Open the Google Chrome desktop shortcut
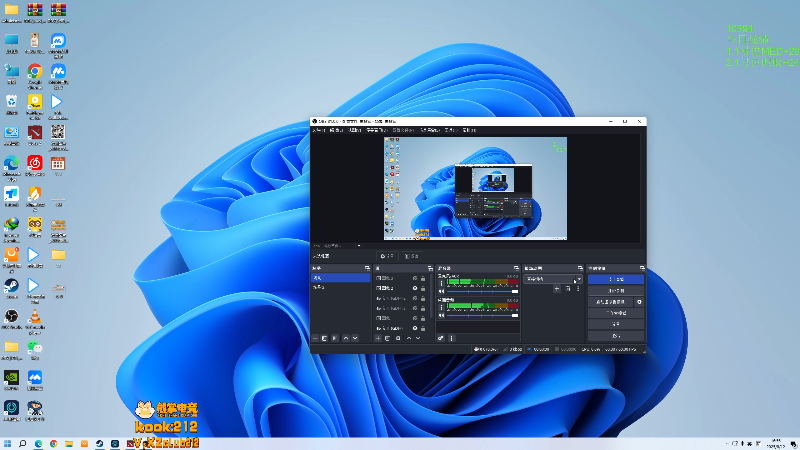Viewport: 800px width, 450px height. [35, 76]
